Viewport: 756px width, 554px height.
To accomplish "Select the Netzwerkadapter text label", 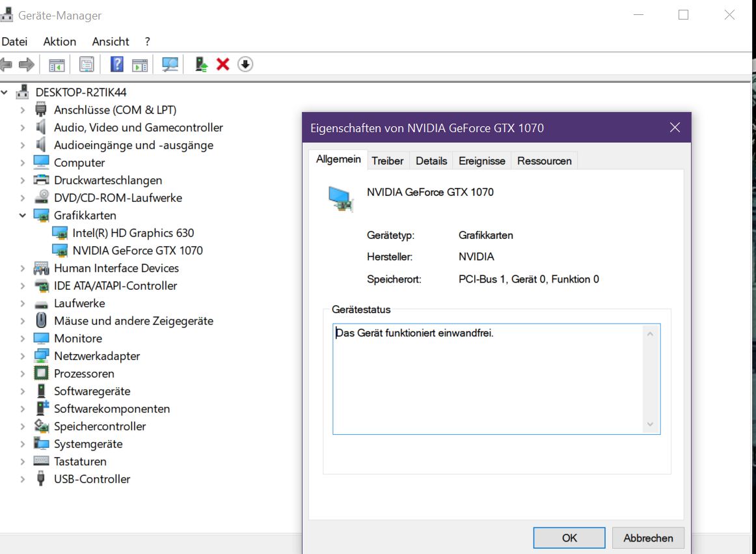I will pos(97,356).
